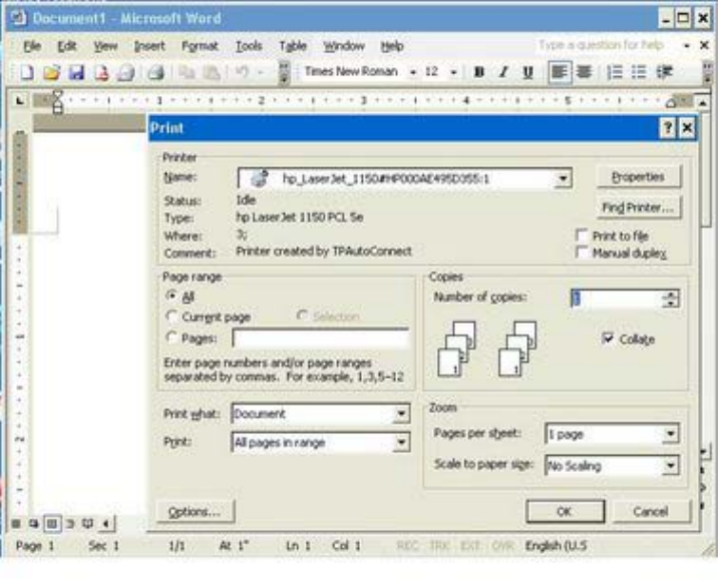Toggle Italic formatting

coord(503,72)
